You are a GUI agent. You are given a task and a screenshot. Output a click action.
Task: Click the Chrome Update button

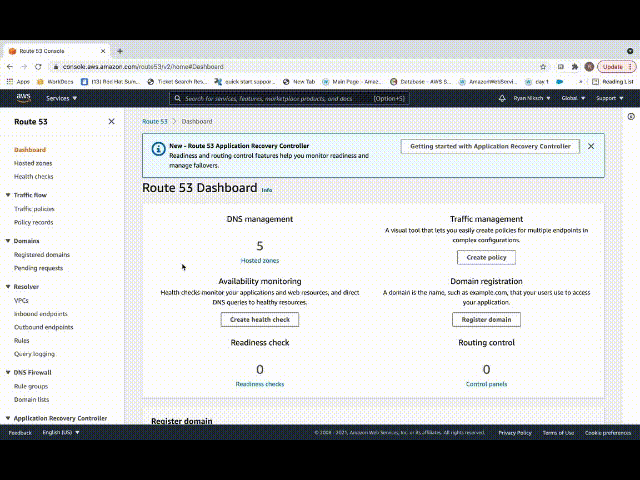click(x=616, y=67)
